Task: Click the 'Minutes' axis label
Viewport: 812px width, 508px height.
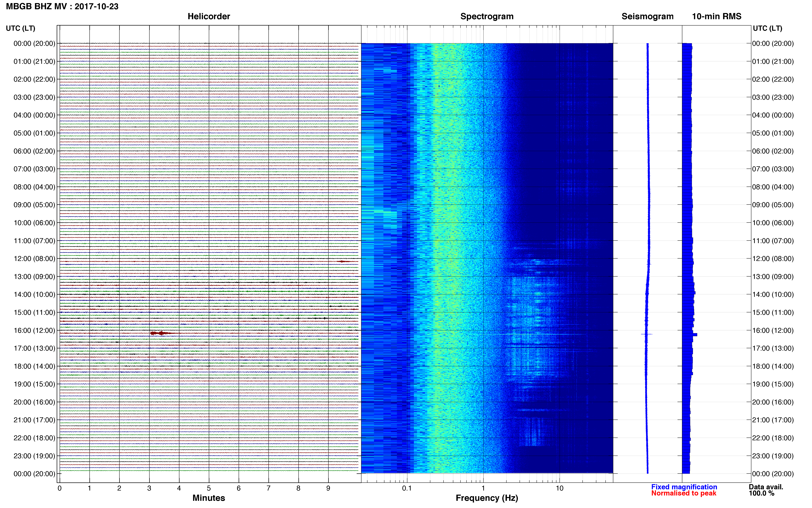Action: pyautogui.click(x=208, y=498)
